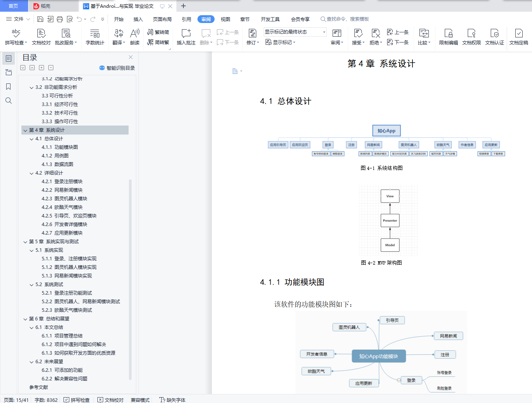
Task: Collapse 4.2 详细设计 outline section chevron
Action: click(x=32, y=173)
